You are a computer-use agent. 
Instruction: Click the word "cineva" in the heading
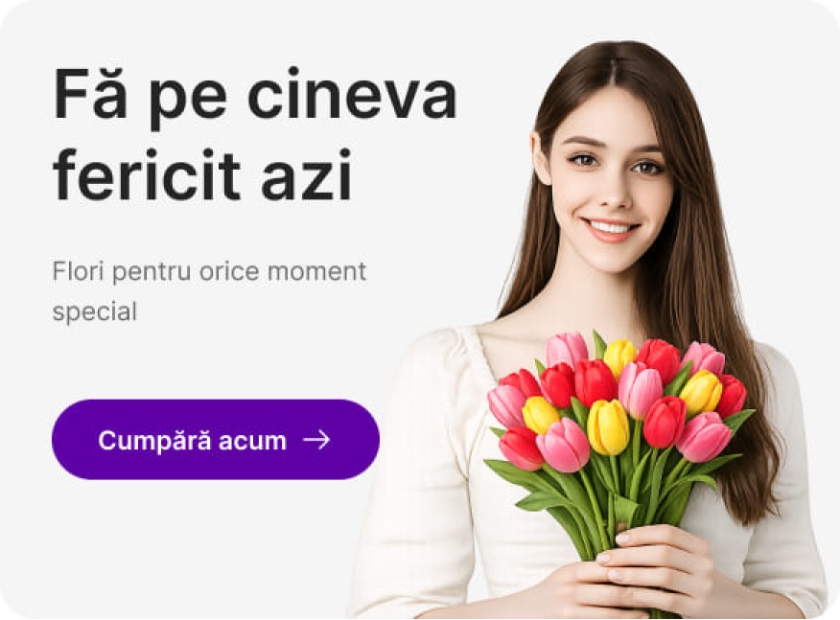tap(352, 95)
